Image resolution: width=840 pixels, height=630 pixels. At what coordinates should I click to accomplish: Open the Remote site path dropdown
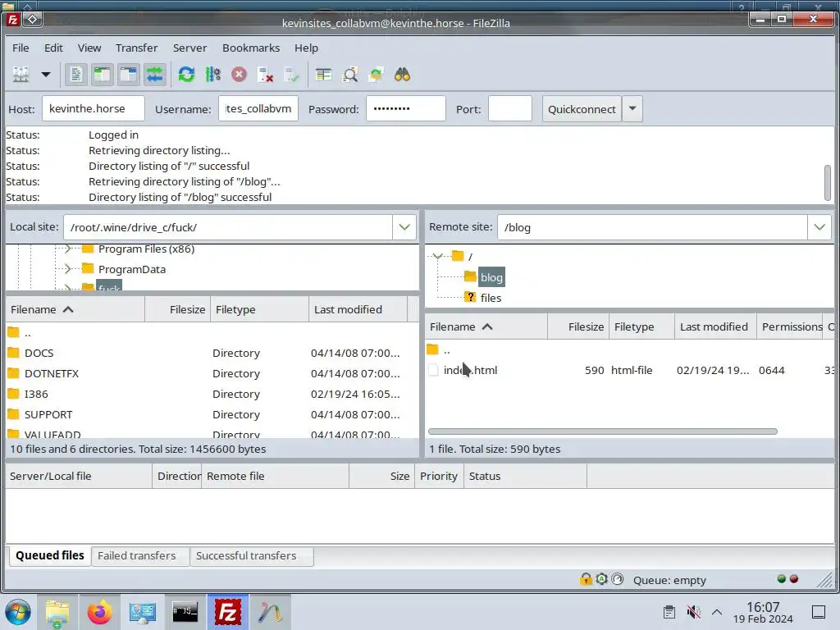[819, 227]
